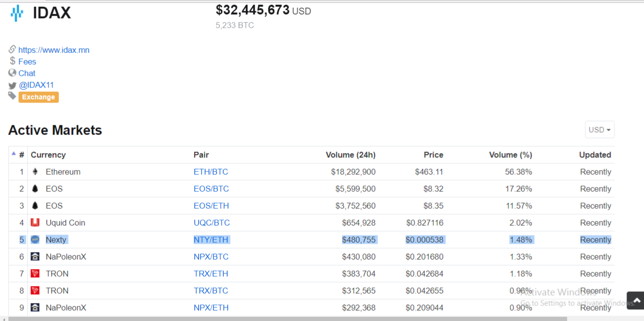Click the Uquid Coin currency name
The height and width of the screenshot is (321, 644).
click(x=66, y=223)
